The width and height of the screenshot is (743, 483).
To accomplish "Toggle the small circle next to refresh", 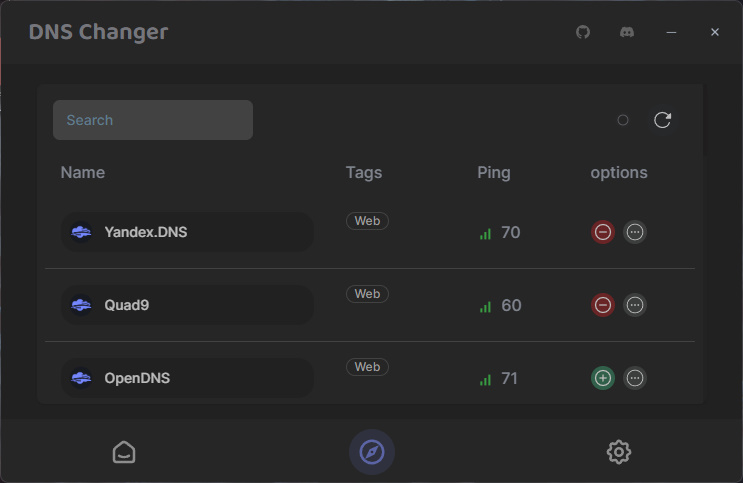I will coord(623,120).
